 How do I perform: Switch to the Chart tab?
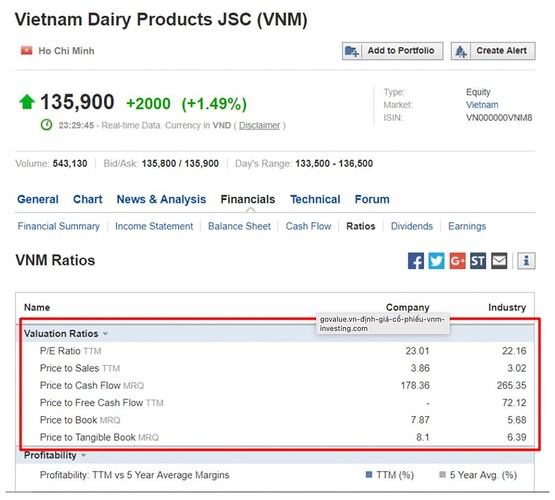[87, 200]
